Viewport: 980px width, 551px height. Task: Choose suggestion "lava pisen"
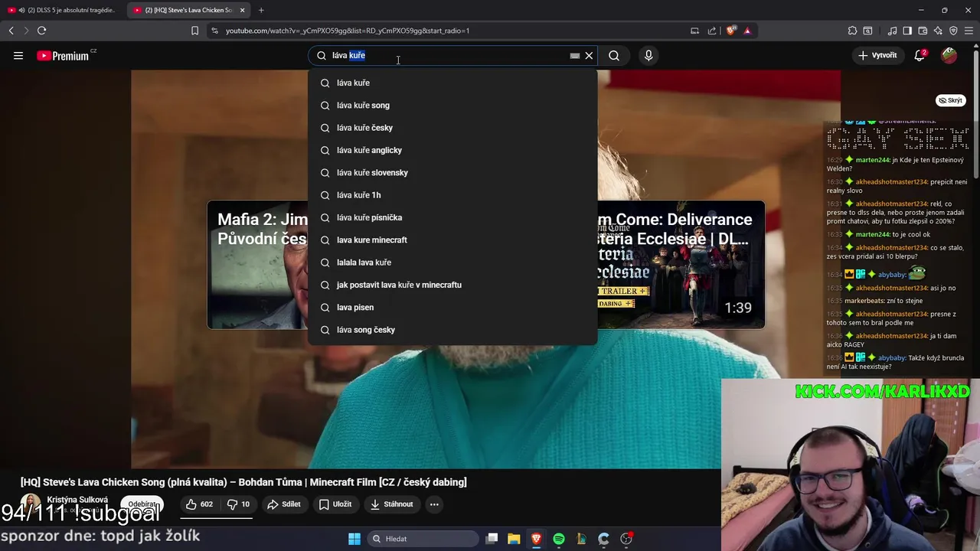452,307
